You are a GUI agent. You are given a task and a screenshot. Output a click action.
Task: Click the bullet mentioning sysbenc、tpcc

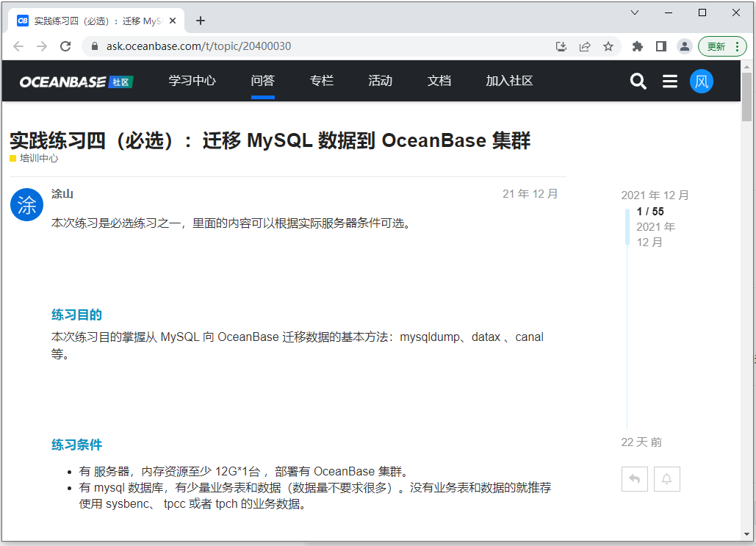tap(315, 496)
